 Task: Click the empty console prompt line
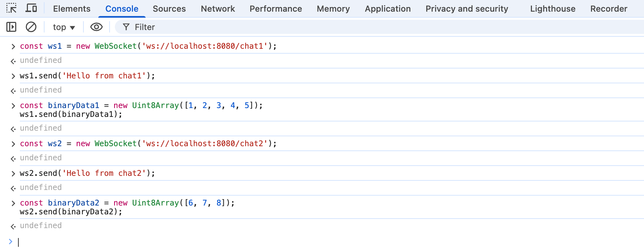(318, 242)
